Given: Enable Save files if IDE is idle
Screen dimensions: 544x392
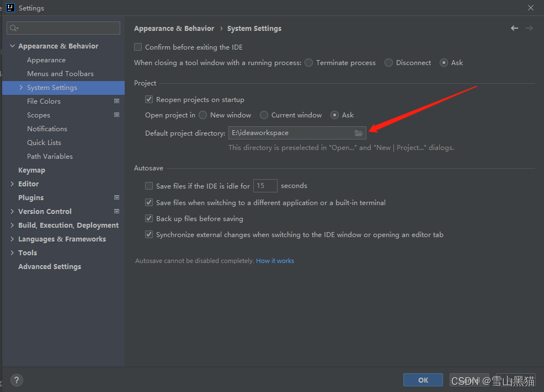Looking at the screenshot, I should pos(149,186).
